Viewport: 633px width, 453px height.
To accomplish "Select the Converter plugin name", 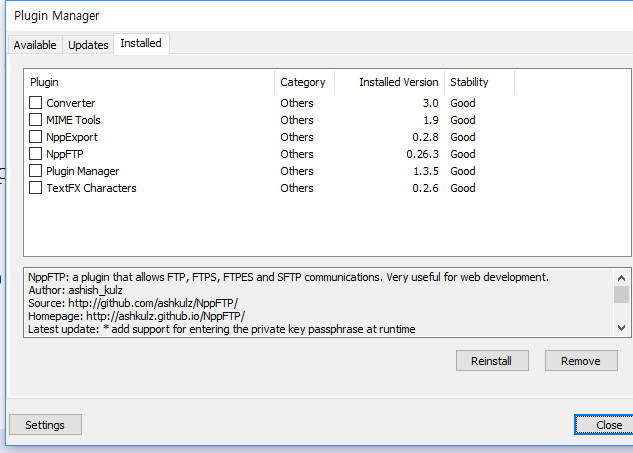I will click(71, 103).
